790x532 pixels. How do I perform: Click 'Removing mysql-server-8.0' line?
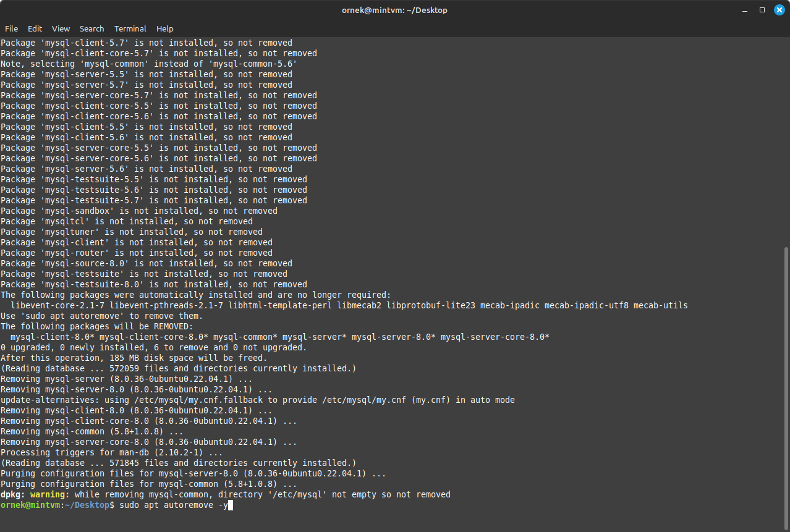pyautogui.click(x=137, y=390)
